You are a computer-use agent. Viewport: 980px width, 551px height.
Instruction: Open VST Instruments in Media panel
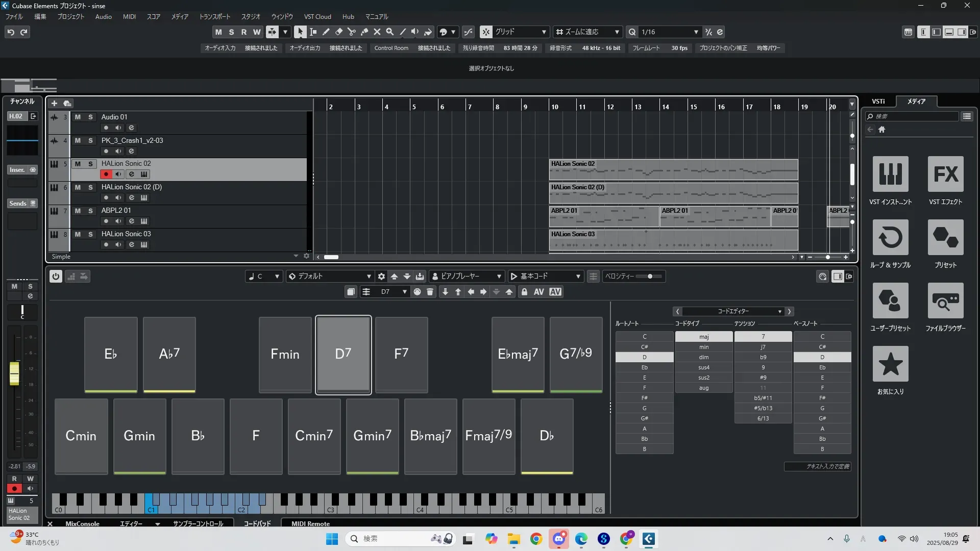tap(890, 174)
